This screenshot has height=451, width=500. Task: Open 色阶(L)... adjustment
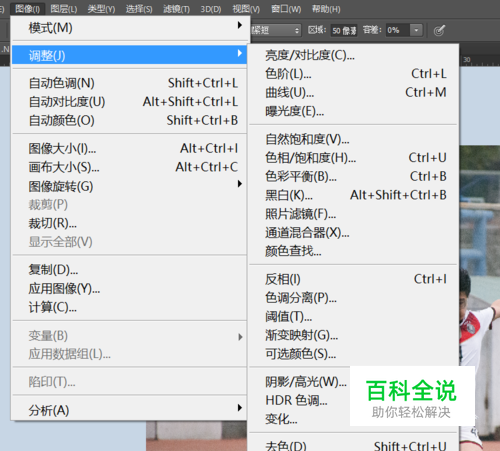(353, 74)
